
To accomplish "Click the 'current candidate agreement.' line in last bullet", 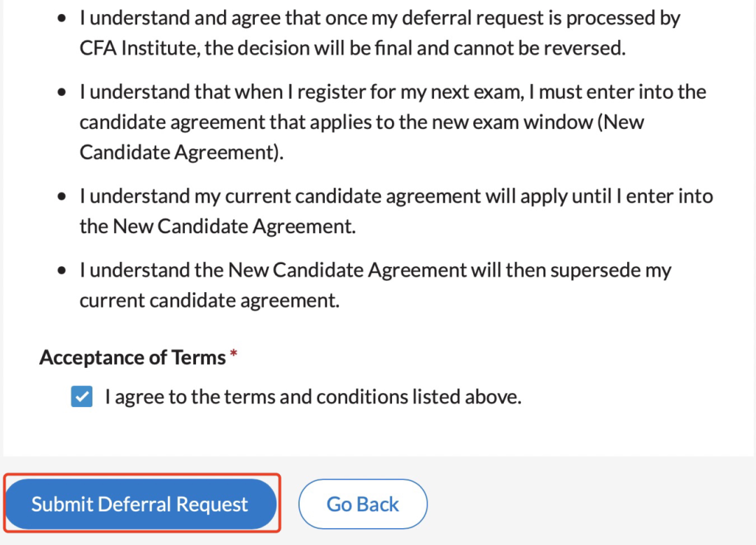I will [209, 301].
